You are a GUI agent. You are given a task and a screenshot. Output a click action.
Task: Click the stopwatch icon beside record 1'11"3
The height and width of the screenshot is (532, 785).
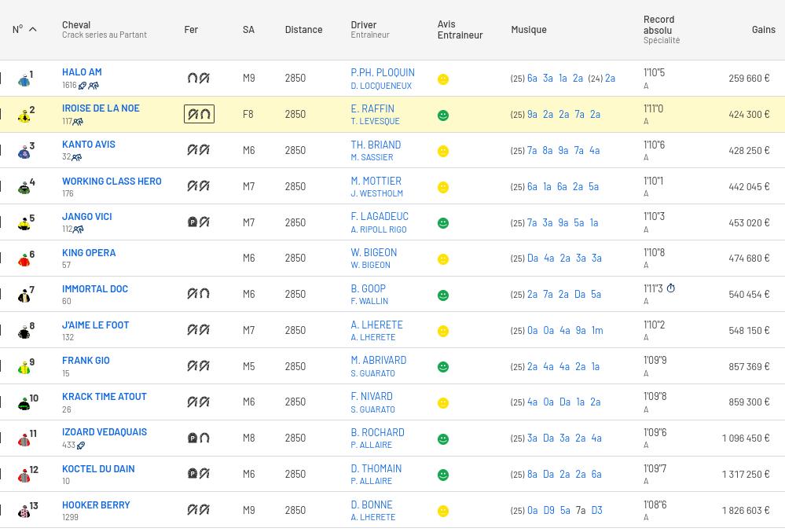pos(670,288)
